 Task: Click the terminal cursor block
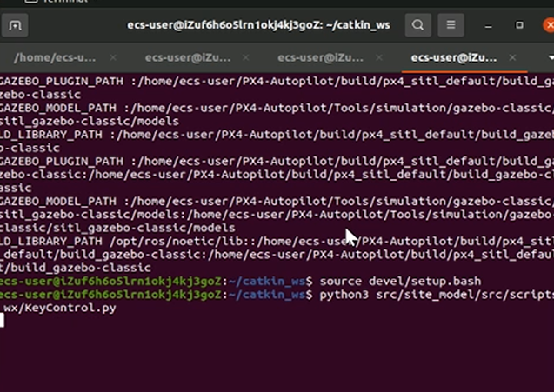coord(2,321)
